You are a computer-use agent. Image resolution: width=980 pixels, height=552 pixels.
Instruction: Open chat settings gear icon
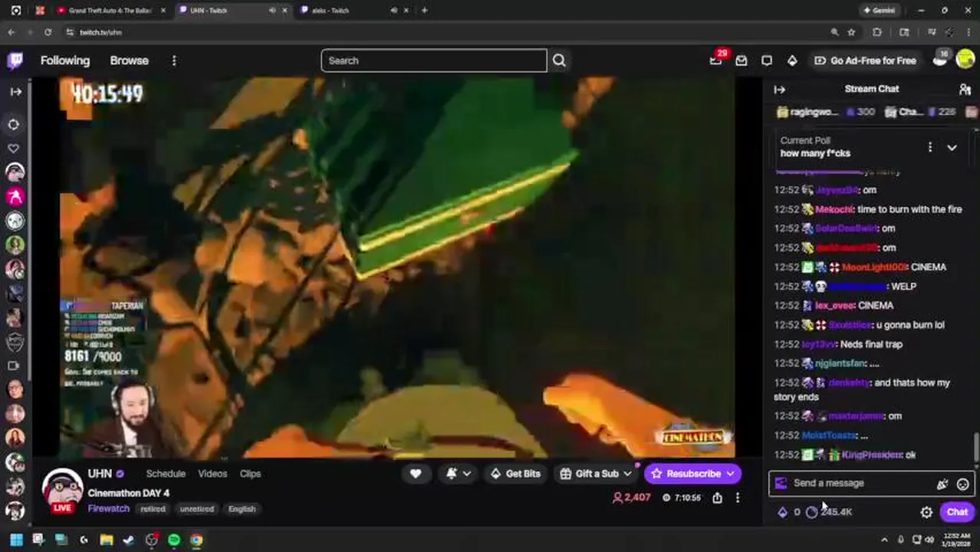coord(926,512)
